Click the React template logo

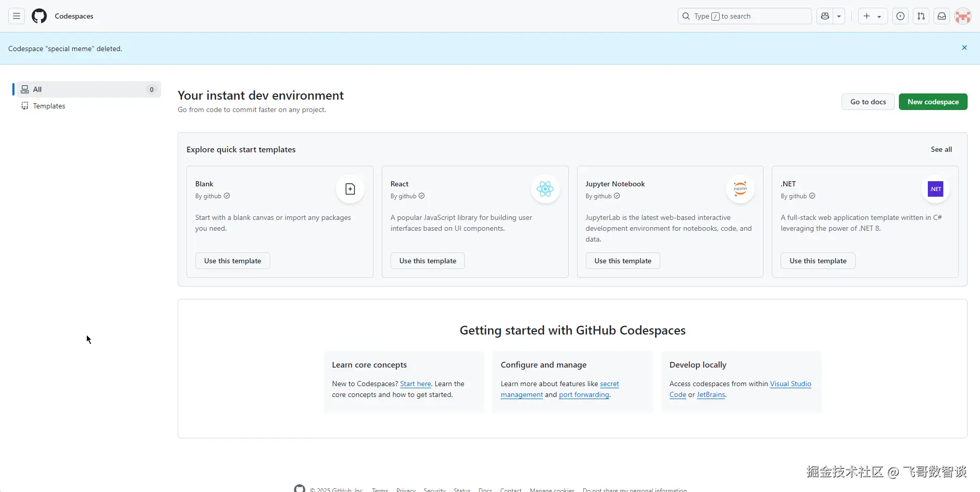pos(545,189)
